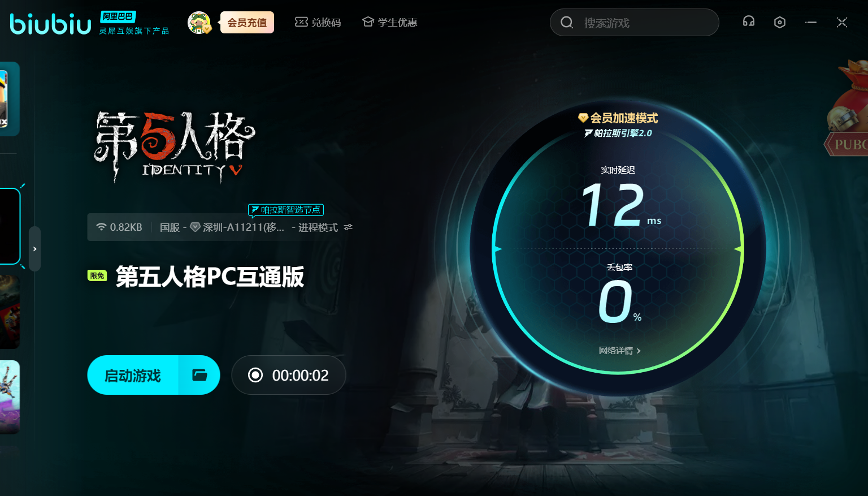Open 网络详情 network details
The height and width of the screenshot is (496, 868).
(619, 351)
